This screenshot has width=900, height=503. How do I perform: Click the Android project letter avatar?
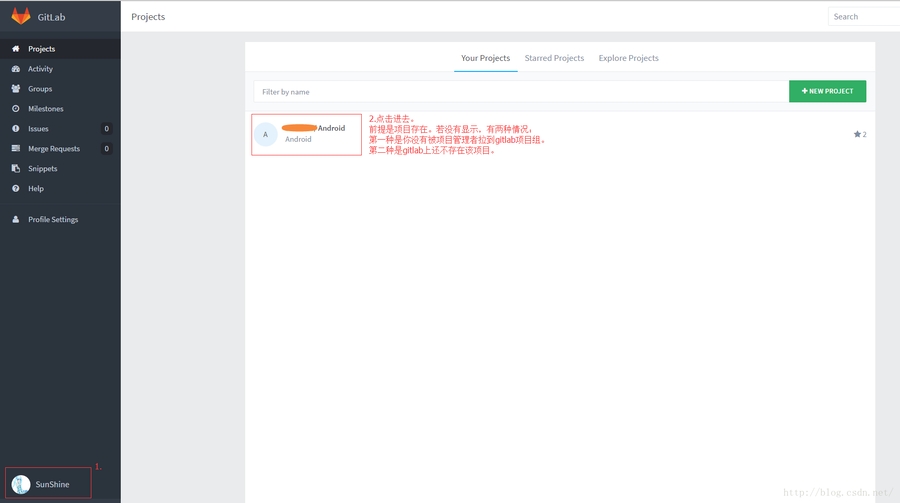point(265,134)
